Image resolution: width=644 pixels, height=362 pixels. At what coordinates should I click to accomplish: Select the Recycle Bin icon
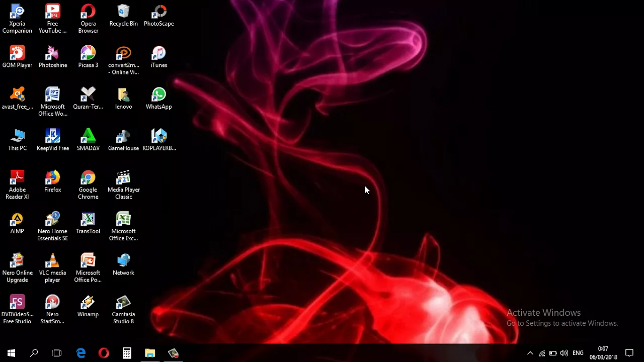pyautogui.click(x=123, y=16)
